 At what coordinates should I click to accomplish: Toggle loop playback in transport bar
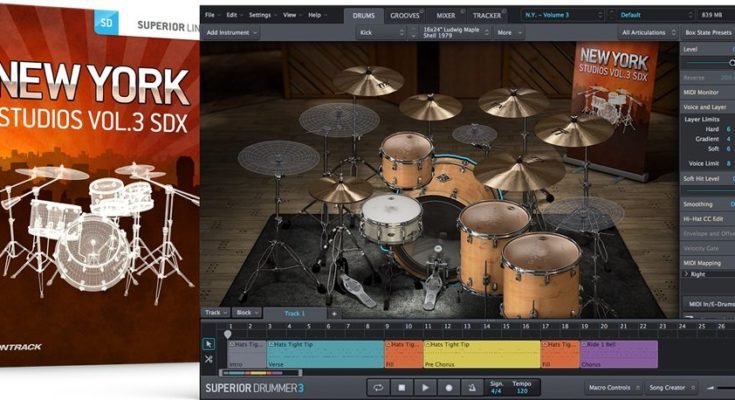pyautogui.click(x=379, y=387)
